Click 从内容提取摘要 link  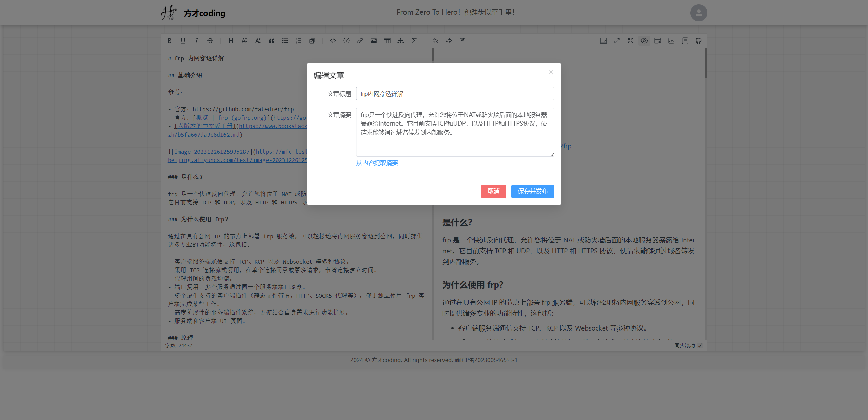pos(377,163)
